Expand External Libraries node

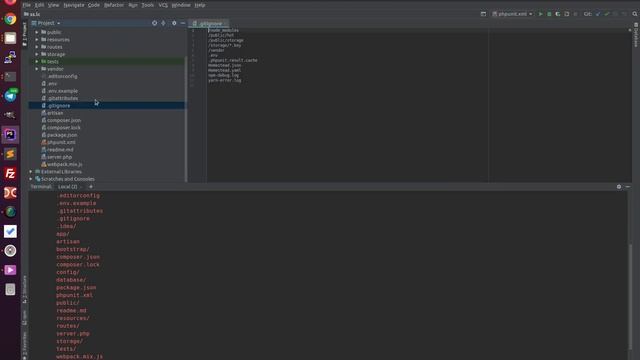coord(31,172)
